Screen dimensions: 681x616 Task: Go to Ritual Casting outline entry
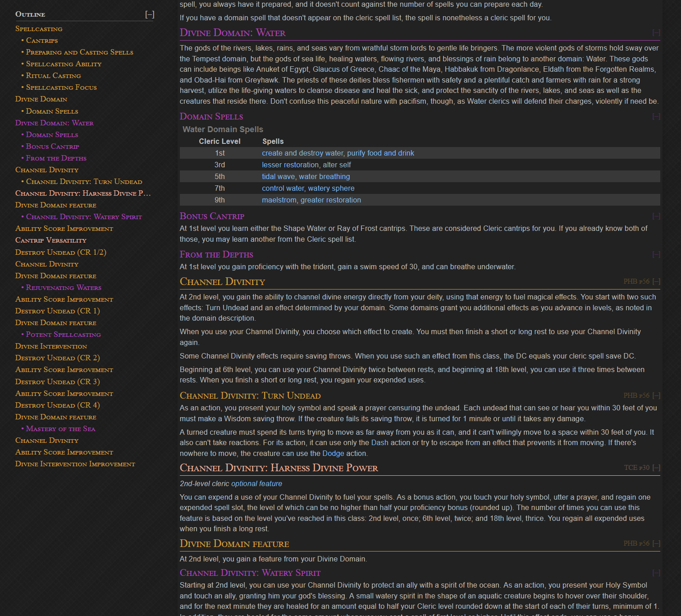tap(53, 76)
